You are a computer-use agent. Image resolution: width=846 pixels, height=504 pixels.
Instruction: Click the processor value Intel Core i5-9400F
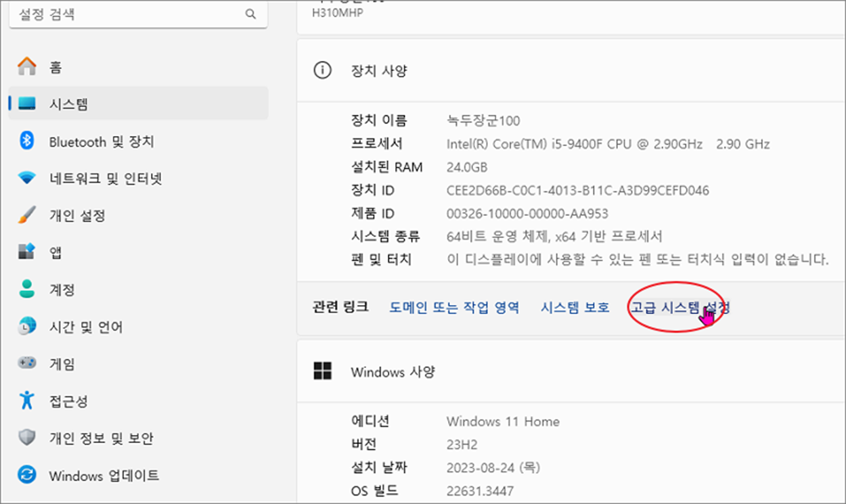point(608,144)
